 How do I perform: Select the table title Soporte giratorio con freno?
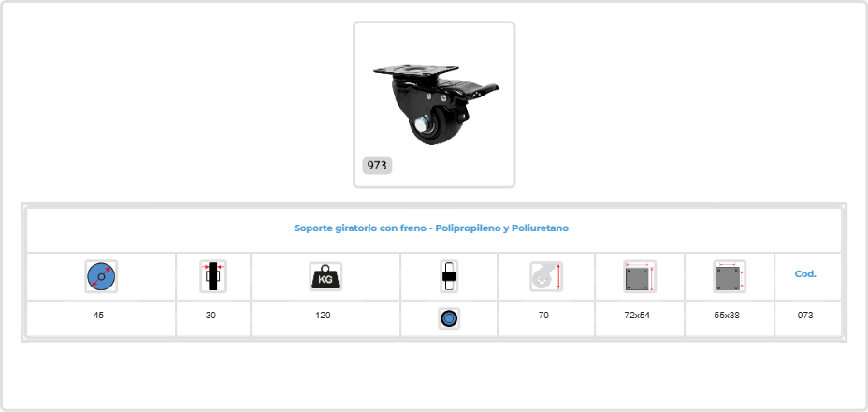[431, 228]
